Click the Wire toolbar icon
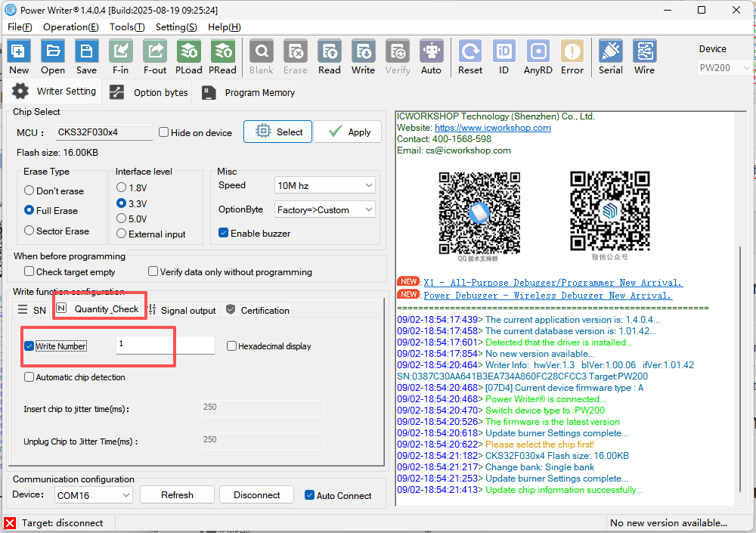756x533 pixels. tap(645, 51)
